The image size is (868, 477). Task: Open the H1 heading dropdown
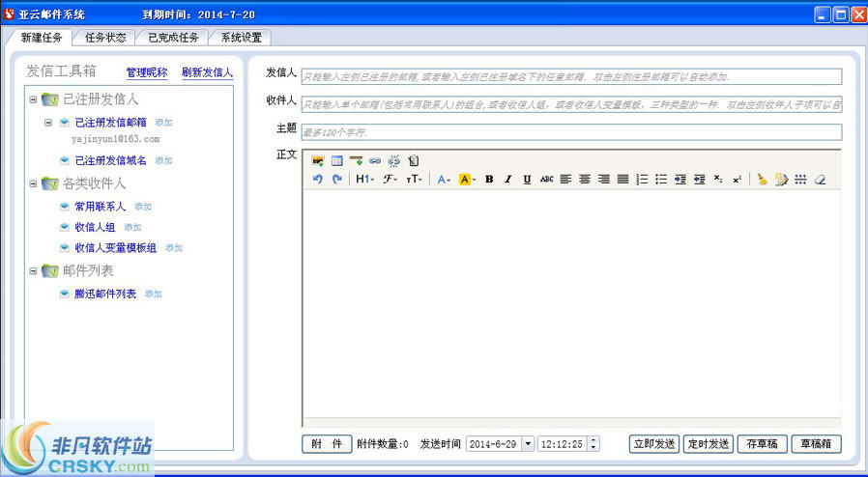click(x=364, y=179)
